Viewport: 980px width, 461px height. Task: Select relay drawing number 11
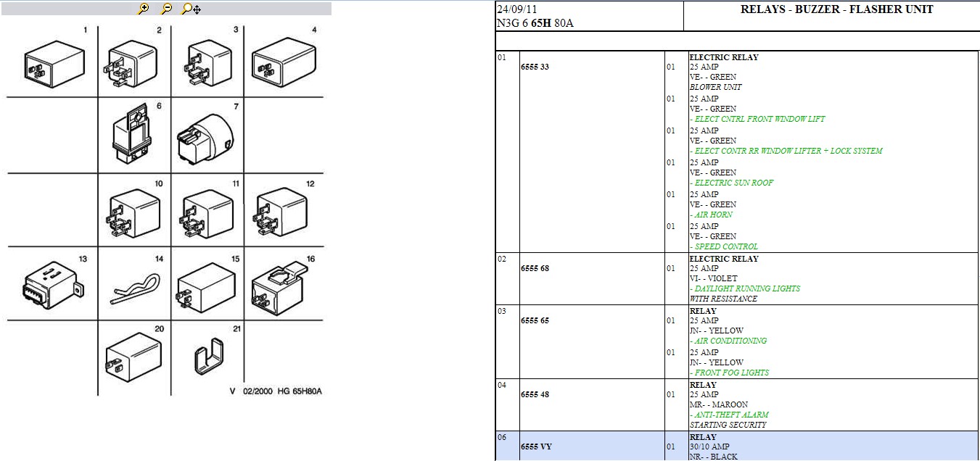click(x=207, y=215)
